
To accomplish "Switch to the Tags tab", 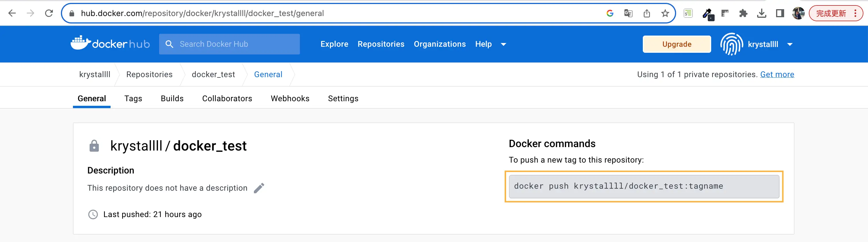I will point(133,98).
